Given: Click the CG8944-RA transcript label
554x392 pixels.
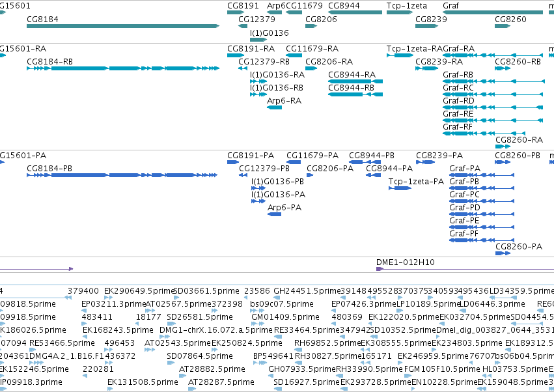Looking at the screenshot, I should pos(352,75).
